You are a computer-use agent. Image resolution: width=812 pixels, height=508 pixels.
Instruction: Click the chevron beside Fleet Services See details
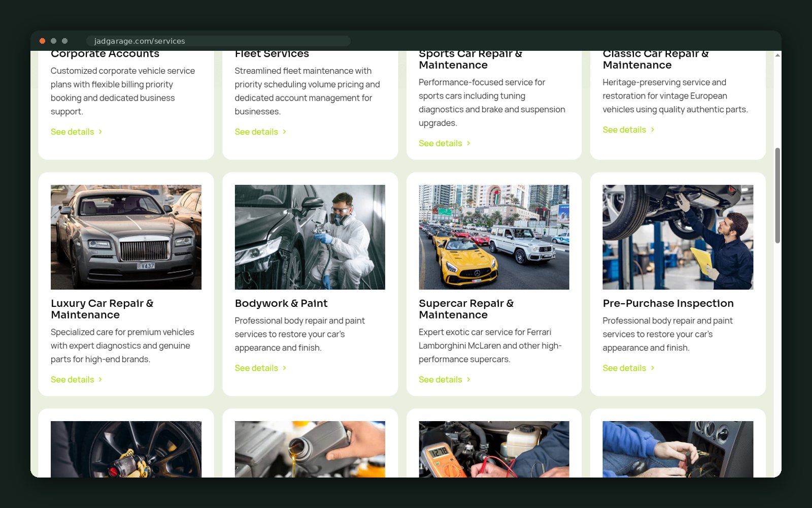(x=285, y=132)
